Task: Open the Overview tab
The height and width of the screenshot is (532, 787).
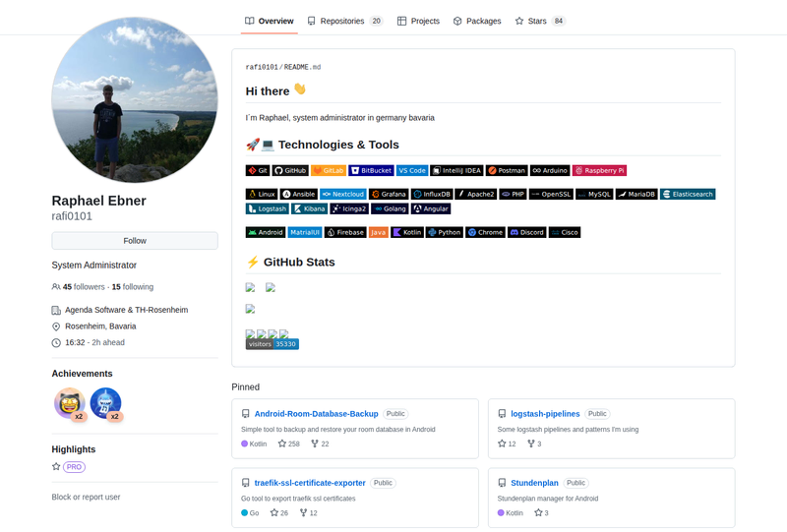Action: (269, 21)
